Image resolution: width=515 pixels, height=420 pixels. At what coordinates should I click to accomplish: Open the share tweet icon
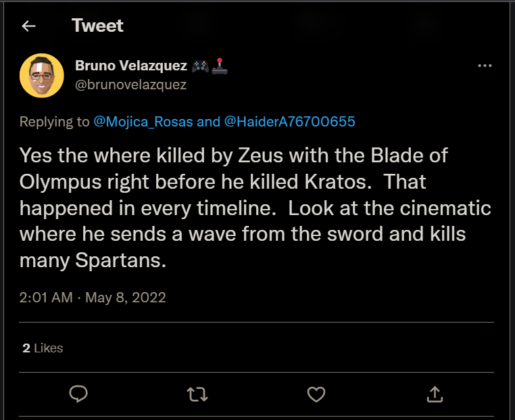click(435, 393)
